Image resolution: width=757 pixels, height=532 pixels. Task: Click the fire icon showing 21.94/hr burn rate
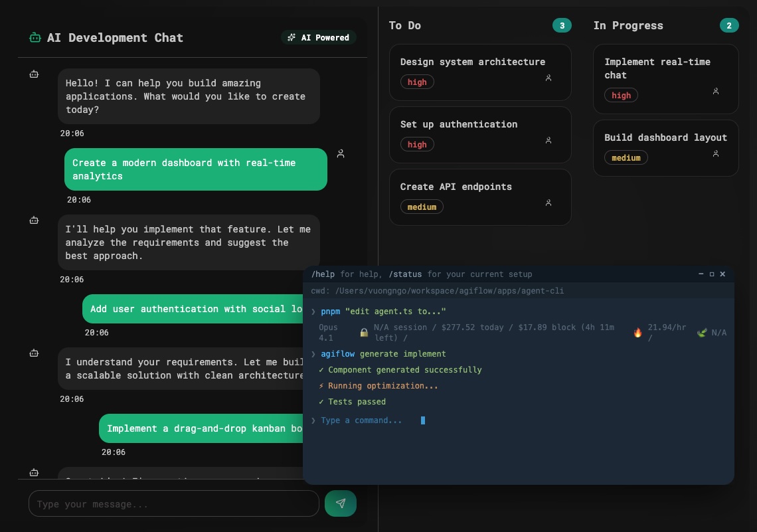(x=637, y=333)
